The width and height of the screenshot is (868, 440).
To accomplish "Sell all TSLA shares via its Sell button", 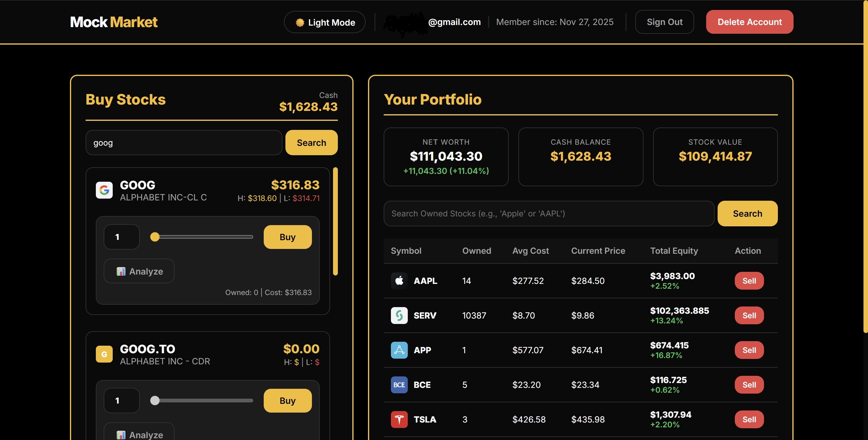I will [749, 419].
